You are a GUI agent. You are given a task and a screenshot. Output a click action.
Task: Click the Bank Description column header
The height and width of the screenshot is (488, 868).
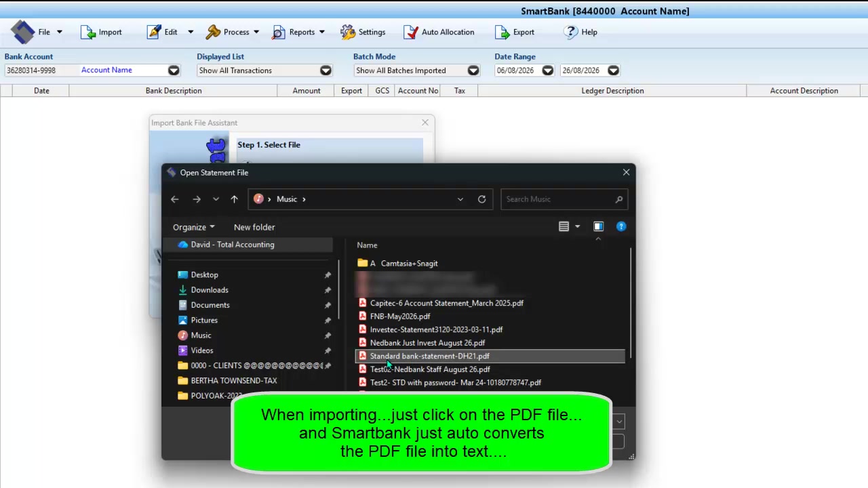click(x=173, y=91)
